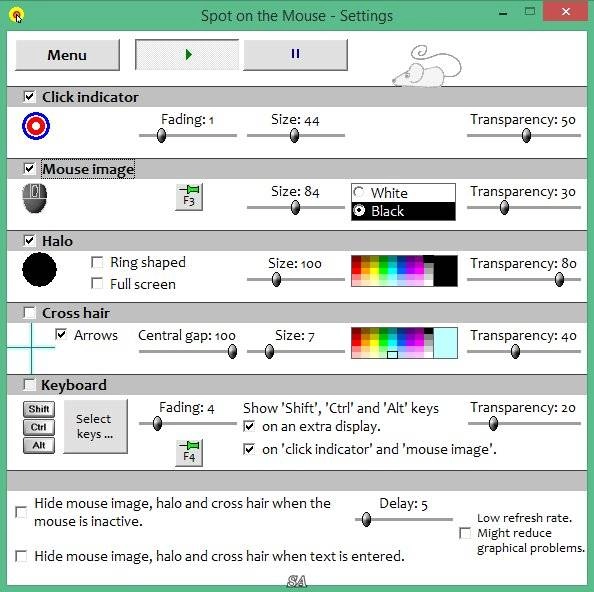
Task: Toggle the Keyboard checkbox
Action: (x=29, y=385)
